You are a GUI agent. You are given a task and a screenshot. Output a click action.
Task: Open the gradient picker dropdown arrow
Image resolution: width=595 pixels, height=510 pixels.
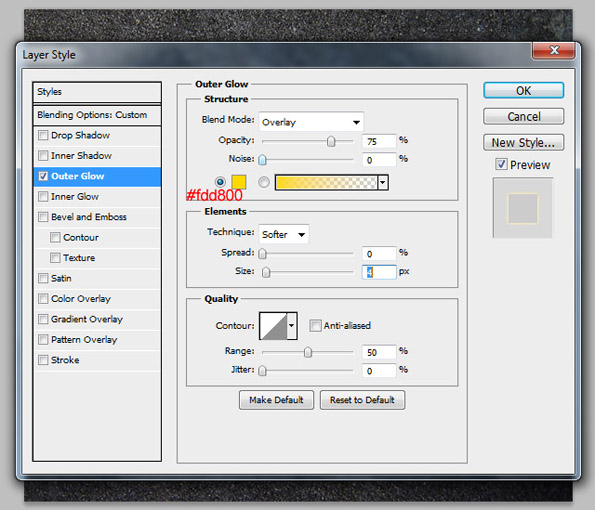(383, 183)
